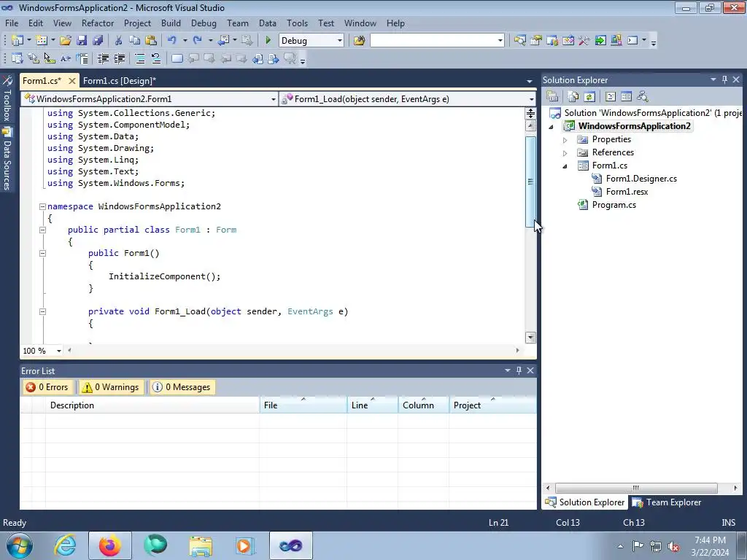Image resolution: width=747 pixels, height=560 pixels.
Task: Select Form1.Designer.cs in Solution Explorer
Action: [x=641, y=179]
